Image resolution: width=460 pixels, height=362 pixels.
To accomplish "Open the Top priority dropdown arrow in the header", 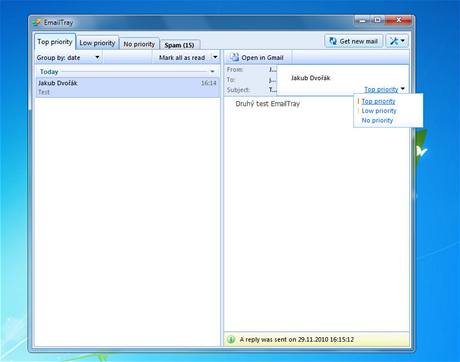I will [403, 89].
